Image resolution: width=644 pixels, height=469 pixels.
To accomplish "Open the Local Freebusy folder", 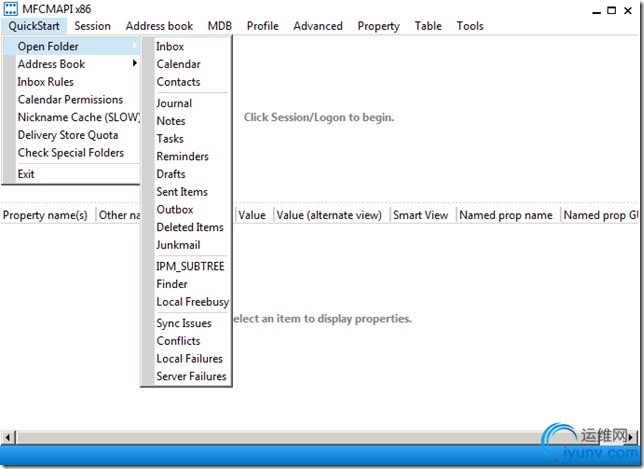I will (186, 301).
